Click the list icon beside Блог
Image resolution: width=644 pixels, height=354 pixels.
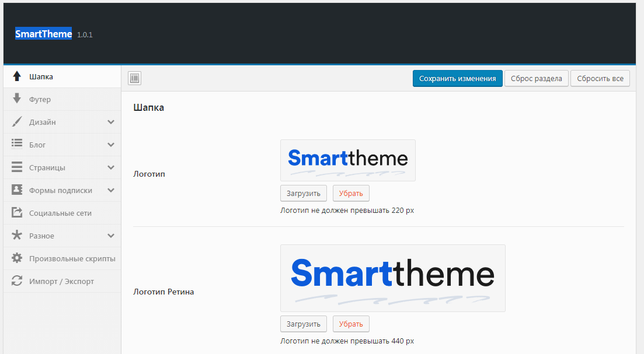click(17, 144)
